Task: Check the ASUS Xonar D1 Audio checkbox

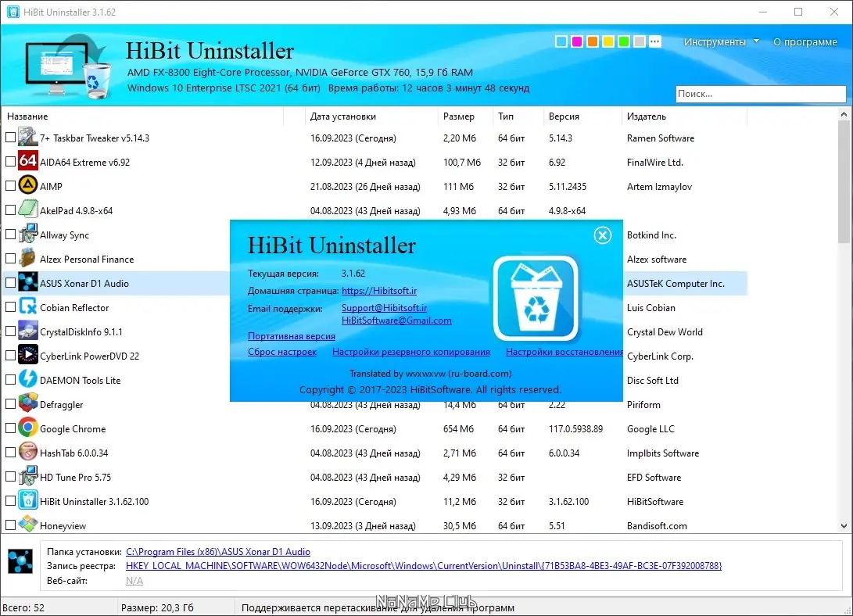Action: click(10, 283)
